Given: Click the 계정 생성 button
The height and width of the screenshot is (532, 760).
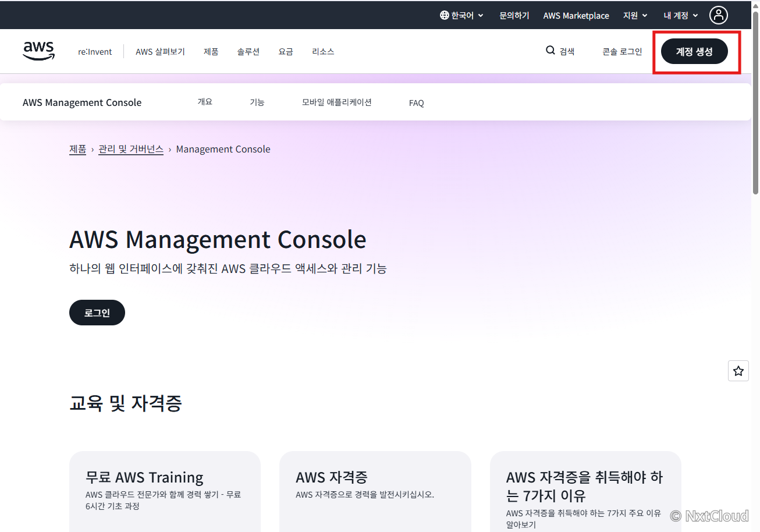Looking at the screenshot, I should point(694,52).
